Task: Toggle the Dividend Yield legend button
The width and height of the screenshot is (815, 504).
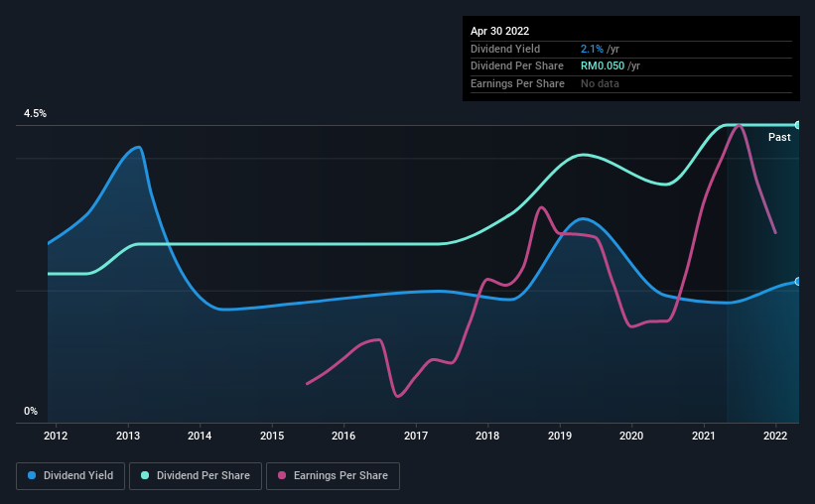Action: coord(70,476)
